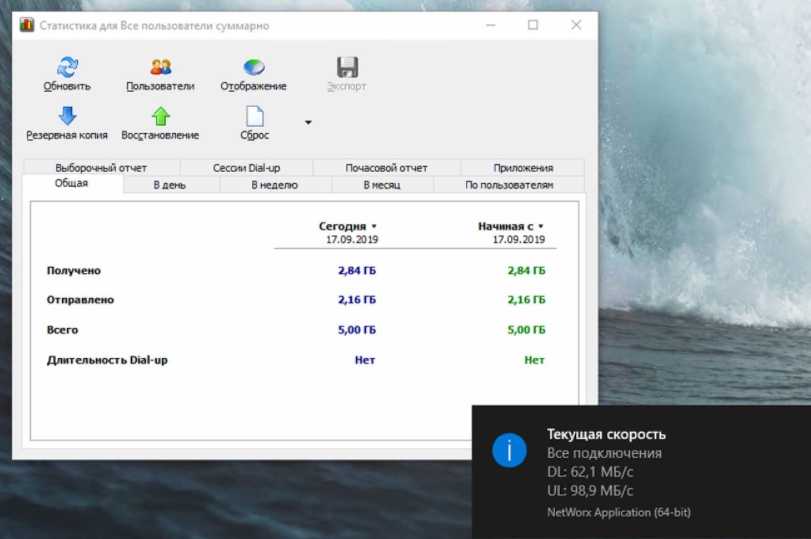
Task: Click the NetWorx icon in title bar
Action: [27, 25]
